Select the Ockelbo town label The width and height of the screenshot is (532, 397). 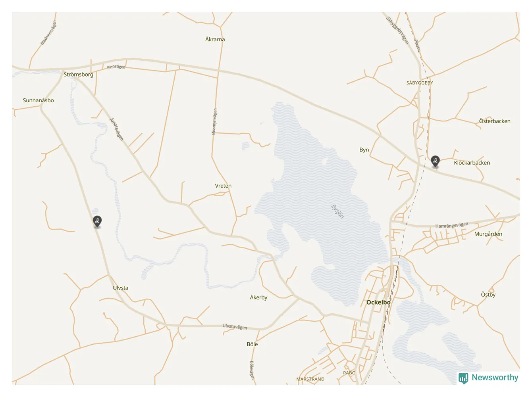click(x=378, y=302)
